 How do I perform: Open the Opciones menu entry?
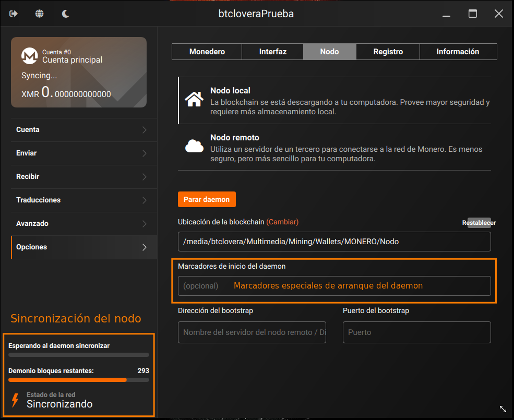(84, 247)
